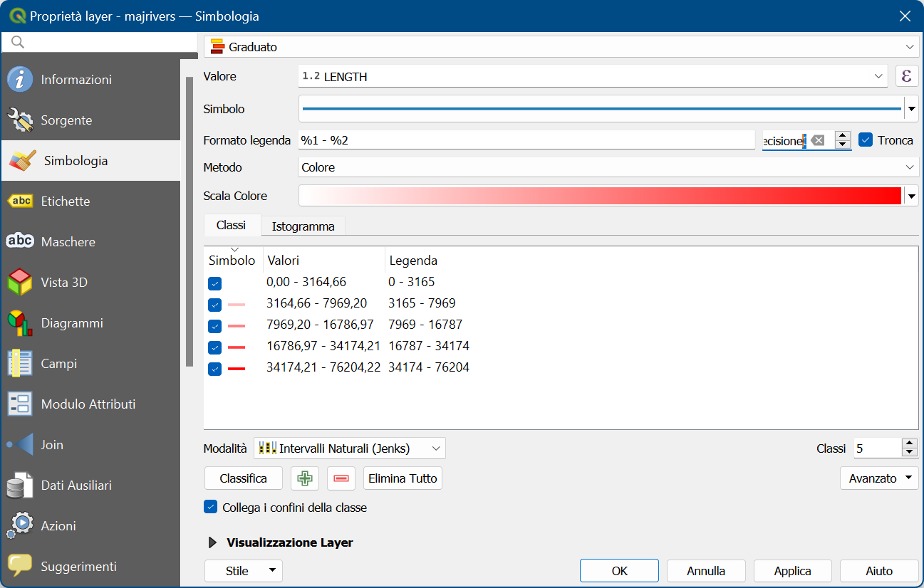Click the Jenks mode icon in Modalità
924x588 pixels.
[x=267, y=448]
